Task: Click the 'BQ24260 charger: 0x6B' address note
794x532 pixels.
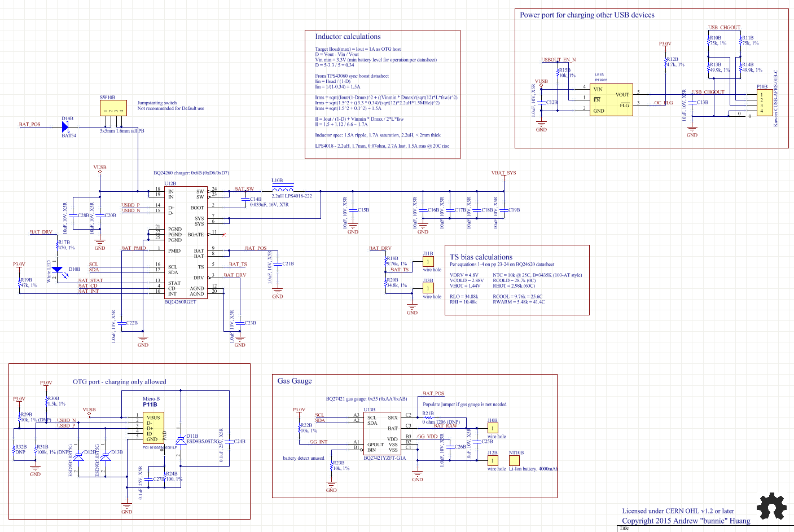Action: pos(191,173)
